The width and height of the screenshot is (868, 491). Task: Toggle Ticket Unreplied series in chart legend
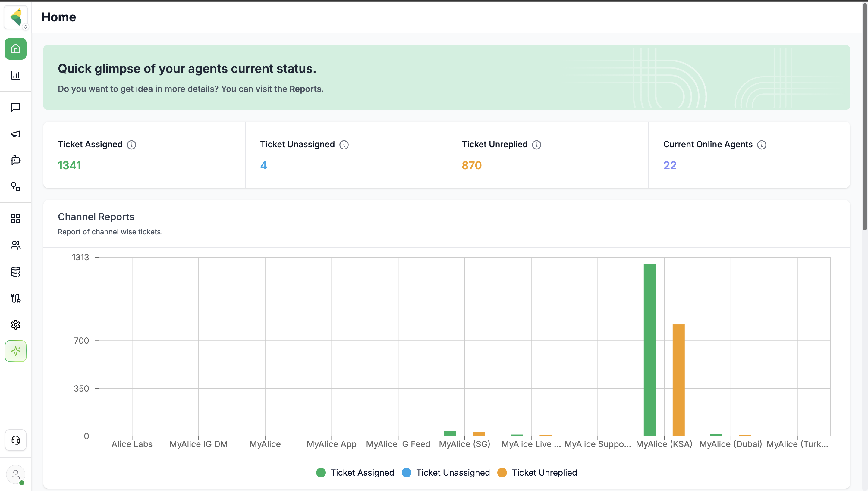537,473
